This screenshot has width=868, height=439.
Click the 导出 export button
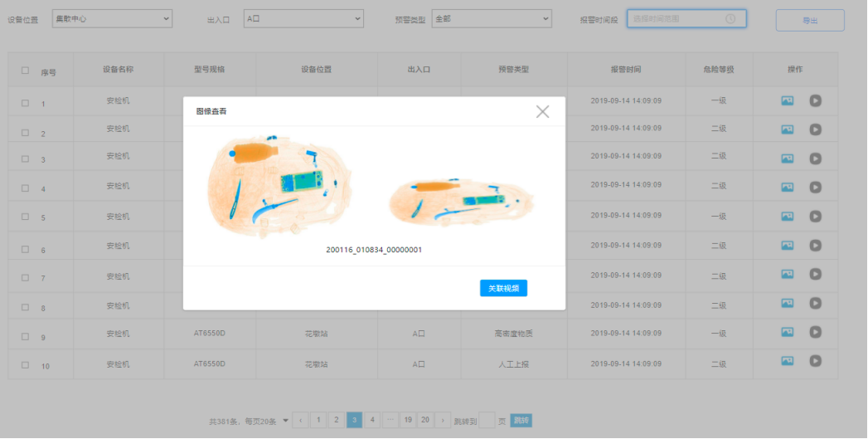[x=810, y=21]
